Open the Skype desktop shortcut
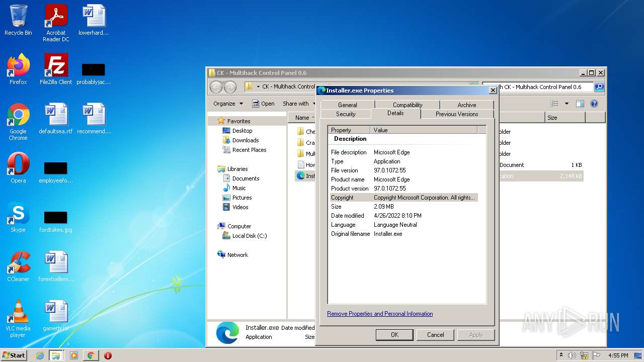The image size is (644, 362). click(18, 217)
